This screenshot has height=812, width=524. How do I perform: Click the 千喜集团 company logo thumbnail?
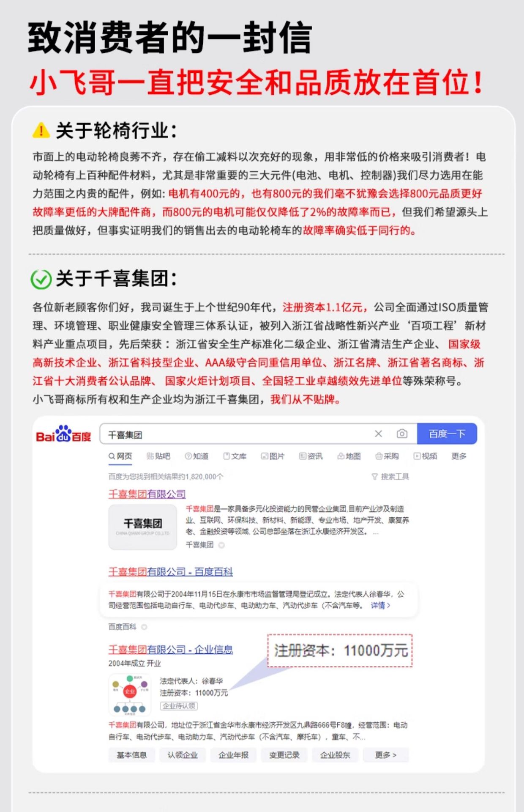[x=143, y=527]
